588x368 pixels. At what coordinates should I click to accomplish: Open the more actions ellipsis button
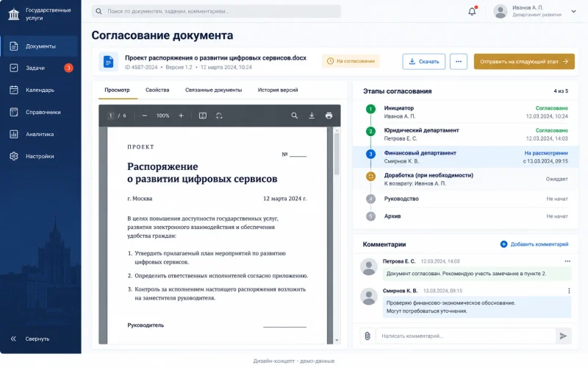tap(459, 62)
